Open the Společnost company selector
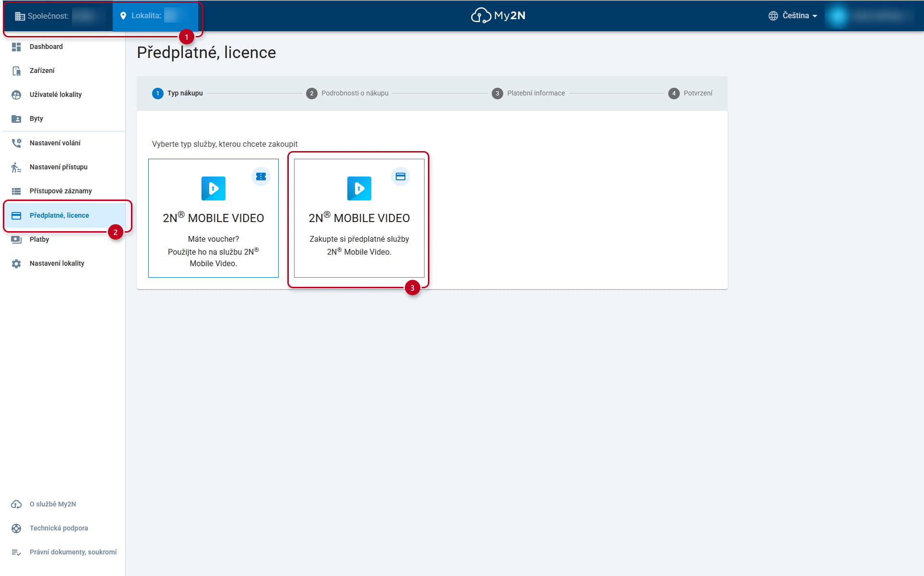The height and width of the screenshot is (576, 924). click(59, 16)
